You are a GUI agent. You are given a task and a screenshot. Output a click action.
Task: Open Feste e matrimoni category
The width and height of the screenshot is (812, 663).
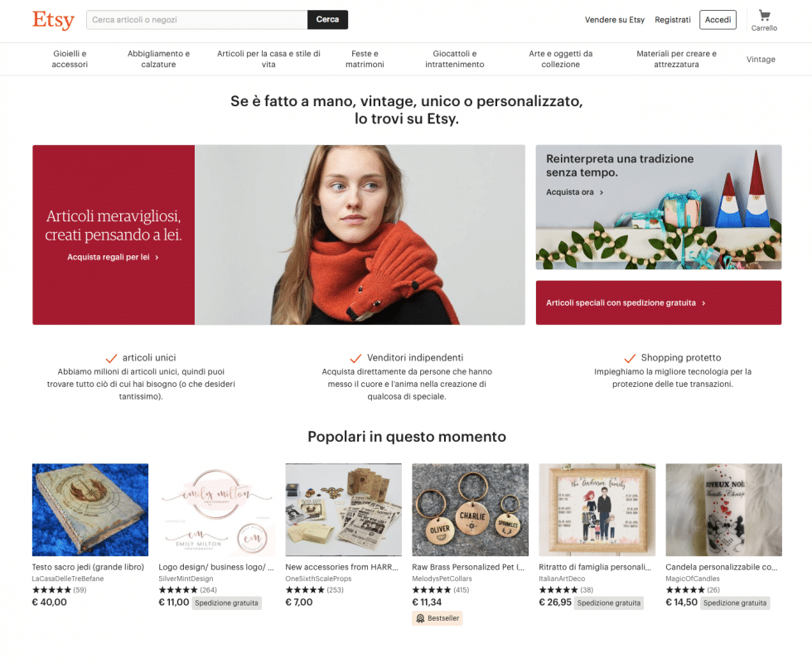365,59
